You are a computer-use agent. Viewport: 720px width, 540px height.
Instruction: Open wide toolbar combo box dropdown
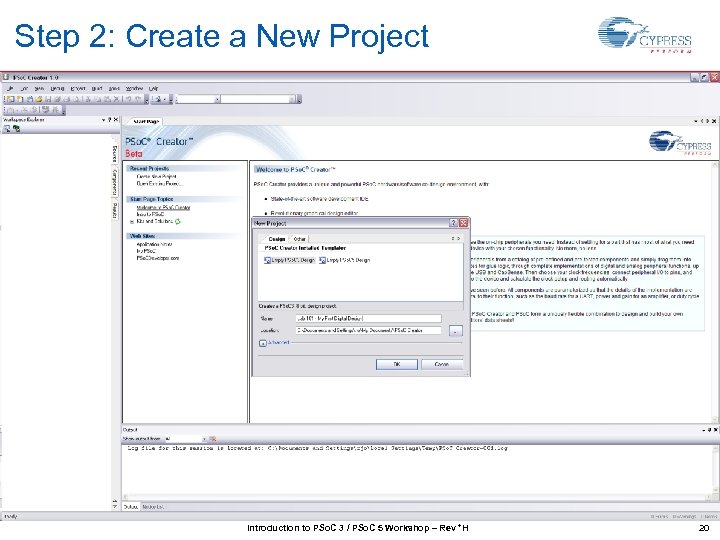[292, 99]
